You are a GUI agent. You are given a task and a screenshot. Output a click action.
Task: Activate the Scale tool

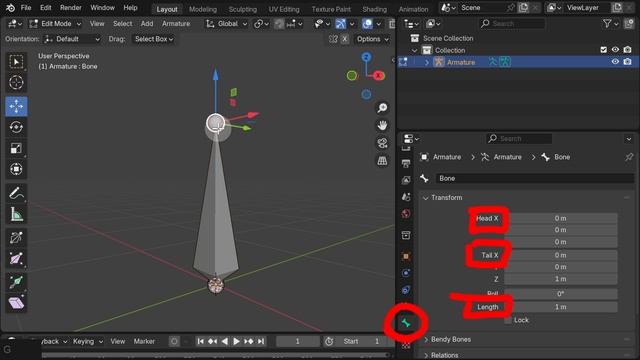coord(16,148)
